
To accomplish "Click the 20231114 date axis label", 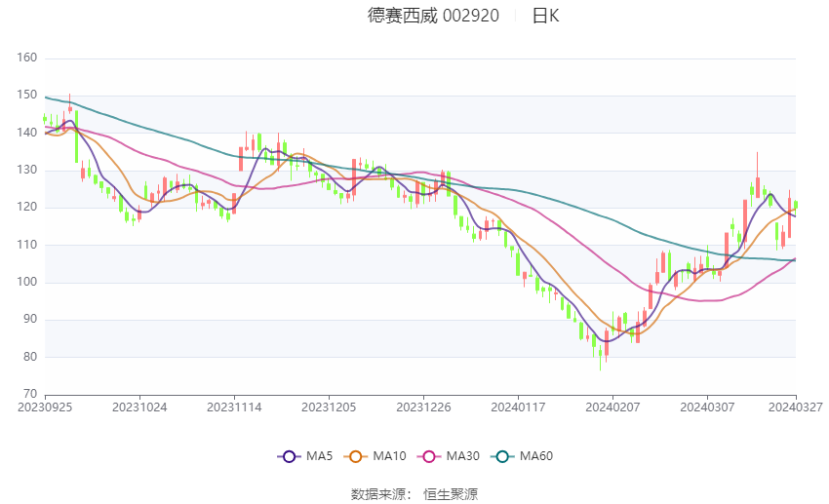I will 234,407.
